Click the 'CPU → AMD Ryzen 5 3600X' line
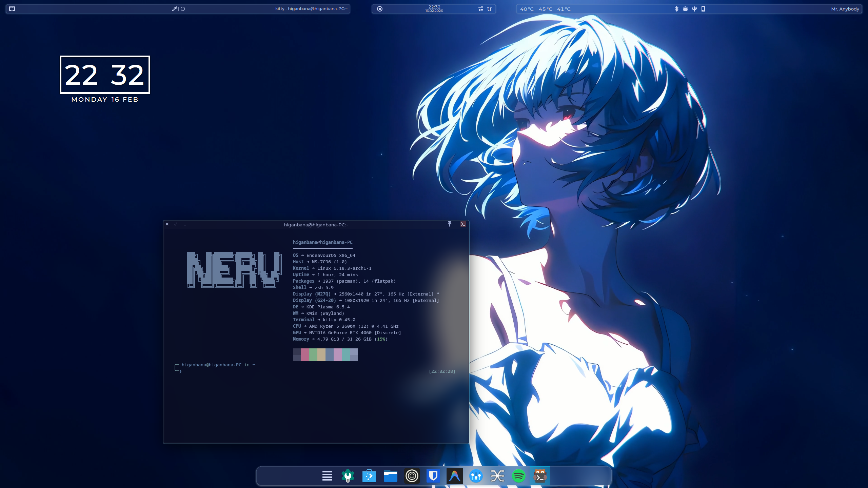This screenshot has width=868, height=488. click(x=346, y=326)
